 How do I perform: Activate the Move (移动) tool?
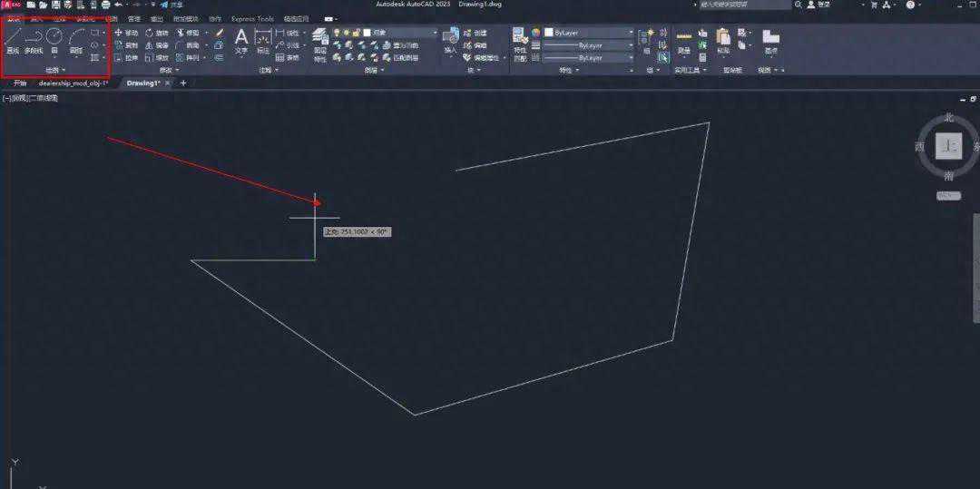[x=126, y=33]
